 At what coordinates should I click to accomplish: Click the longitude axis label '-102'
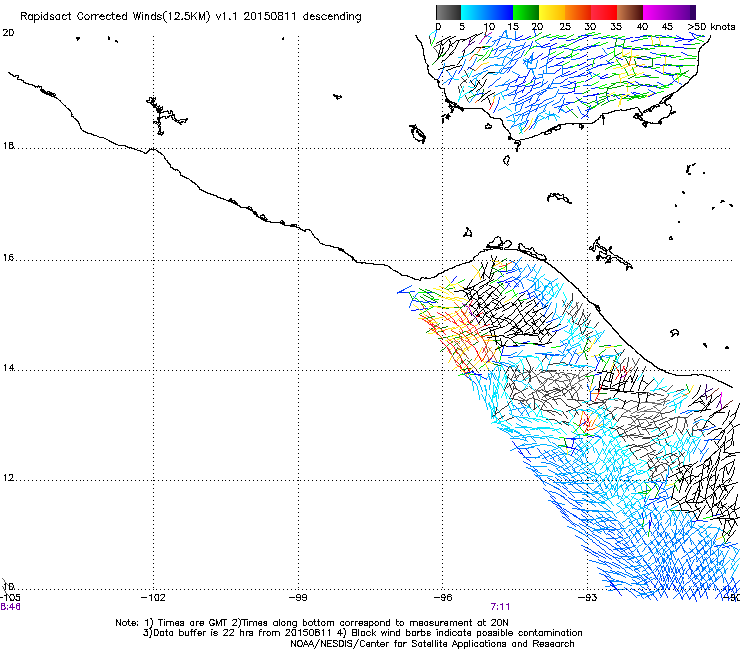pyautogui.click(x=153, y=598)
